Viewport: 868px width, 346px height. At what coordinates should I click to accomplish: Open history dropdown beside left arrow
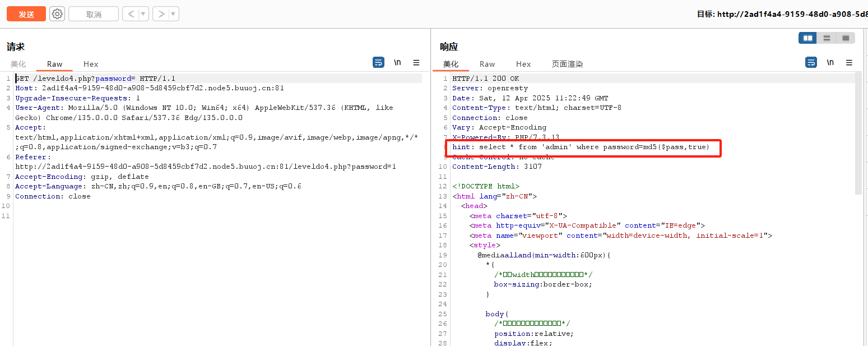pos(143,14)
